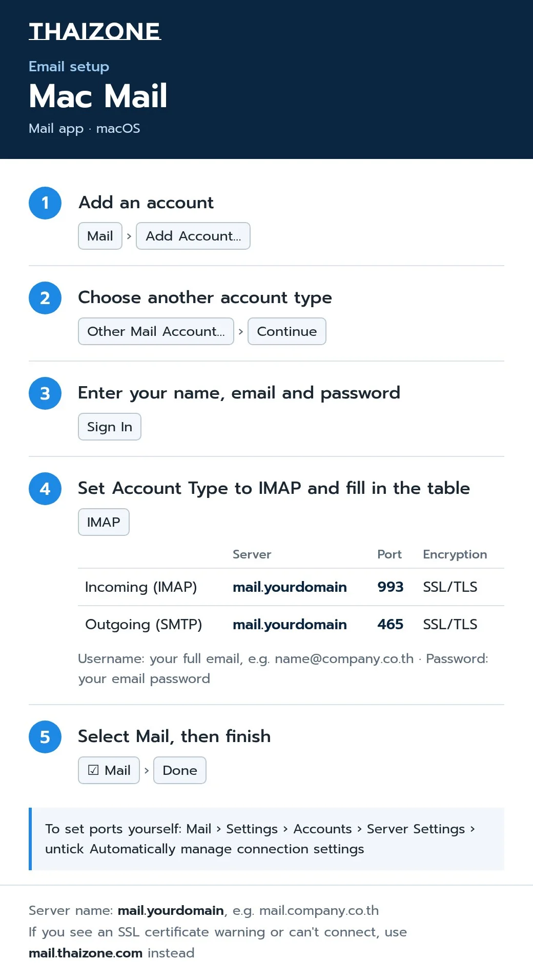Click the 'Encryption' column header
Screen dimensions: 533x980
[x=455, y=554]
